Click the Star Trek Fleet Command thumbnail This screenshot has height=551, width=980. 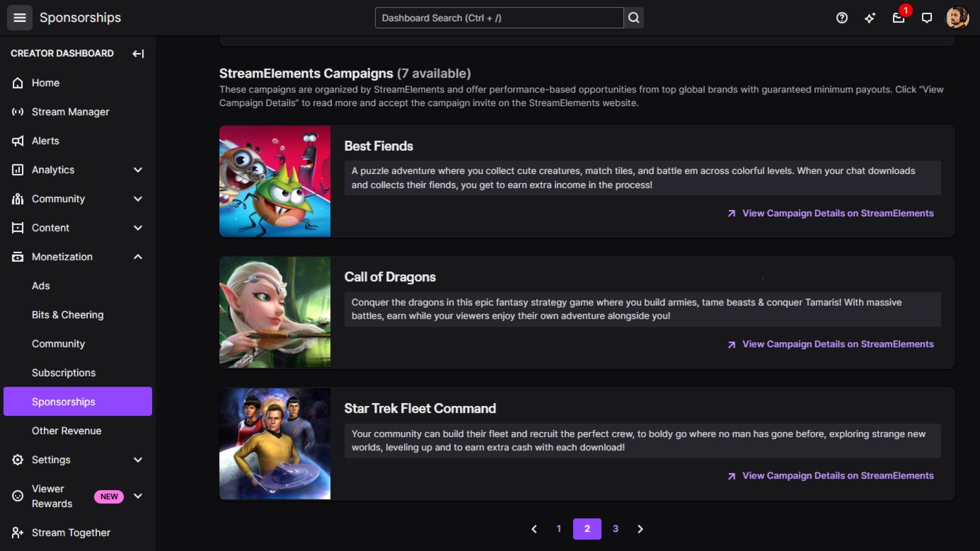(x=275, y=444)
